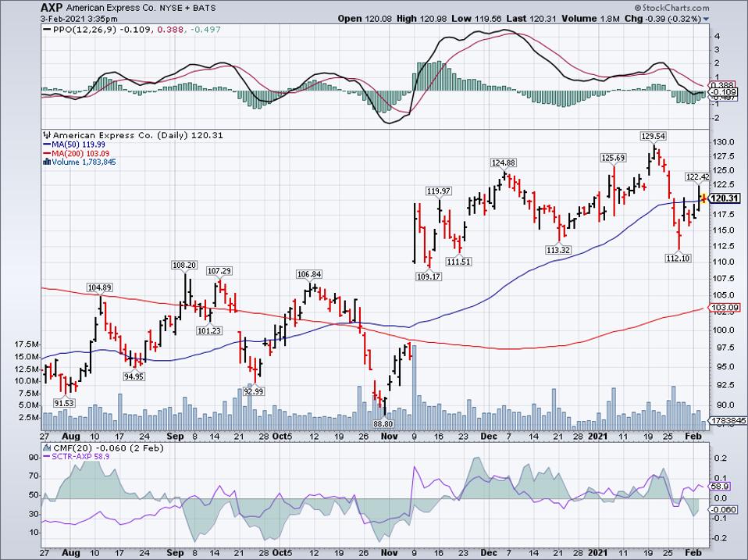
Task: Click the 1783845 volume axis tag
Action: point(728,421)
